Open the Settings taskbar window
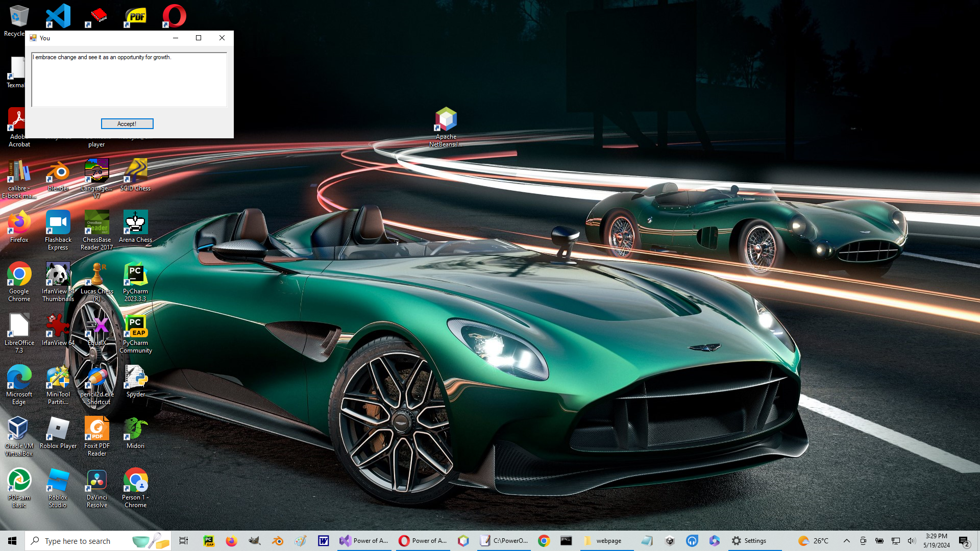Image resolution: width=980 pixels, height=551 pixels. pyautogui.click(x=754, y=541)
